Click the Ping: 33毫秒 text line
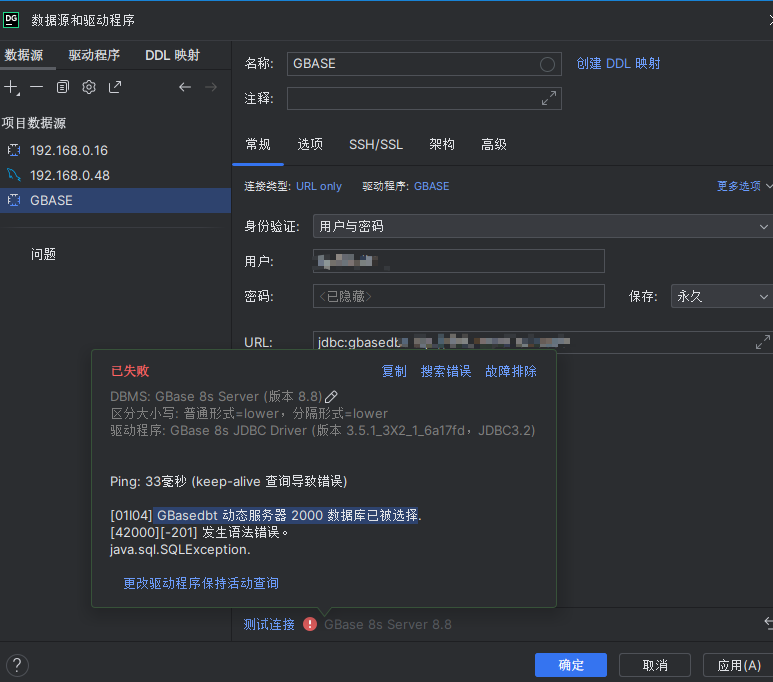Image resolution: width=773 pixels, height=682 pixels. tap(229, 481)
